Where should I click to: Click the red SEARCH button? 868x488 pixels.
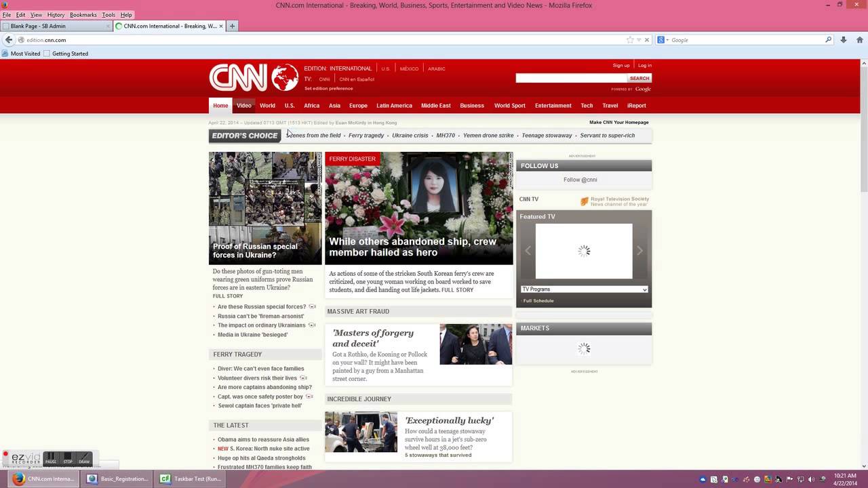(639, 78)
